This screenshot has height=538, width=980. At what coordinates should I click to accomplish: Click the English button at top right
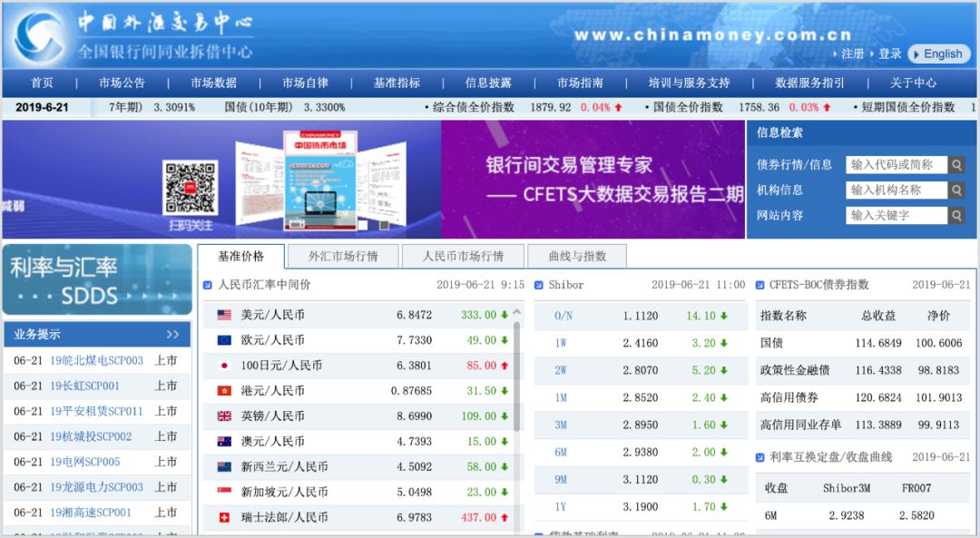coord(939,54)
